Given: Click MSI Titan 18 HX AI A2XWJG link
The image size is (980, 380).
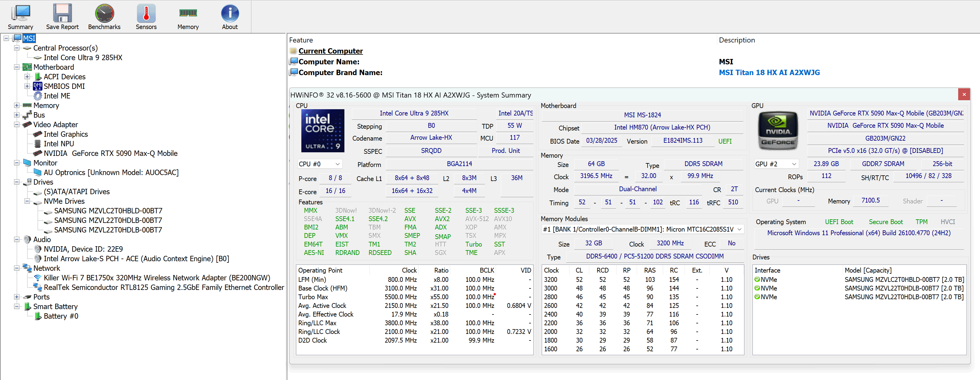Looking at the screenshot, I should click(769, 72).
